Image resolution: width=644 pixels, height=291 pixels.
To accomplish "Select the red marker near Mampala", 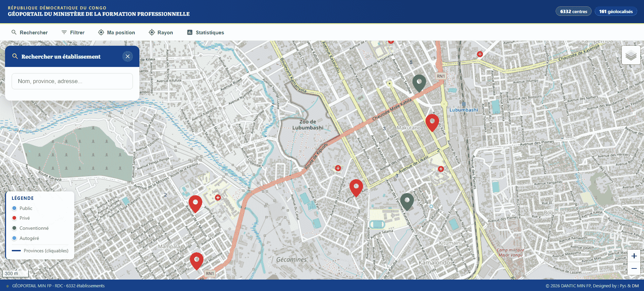I will tap(197, 261).
